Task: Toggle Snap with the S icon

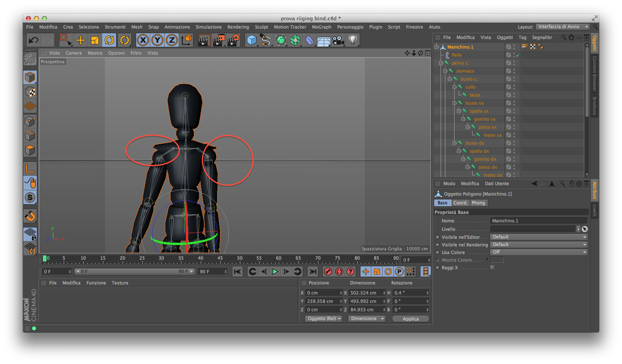Action: pyautogui.click(x=30, y=197)
